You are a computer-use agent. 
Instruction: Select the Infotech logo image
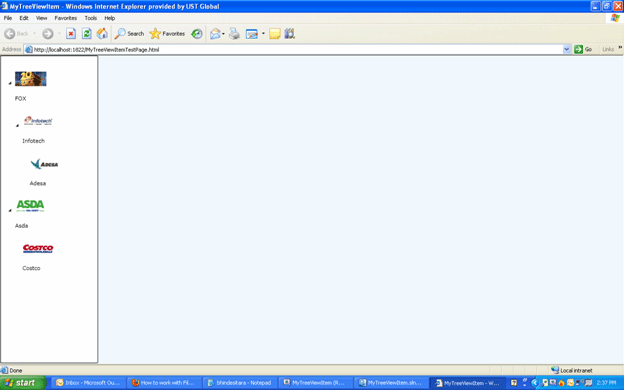coord(38,121)
